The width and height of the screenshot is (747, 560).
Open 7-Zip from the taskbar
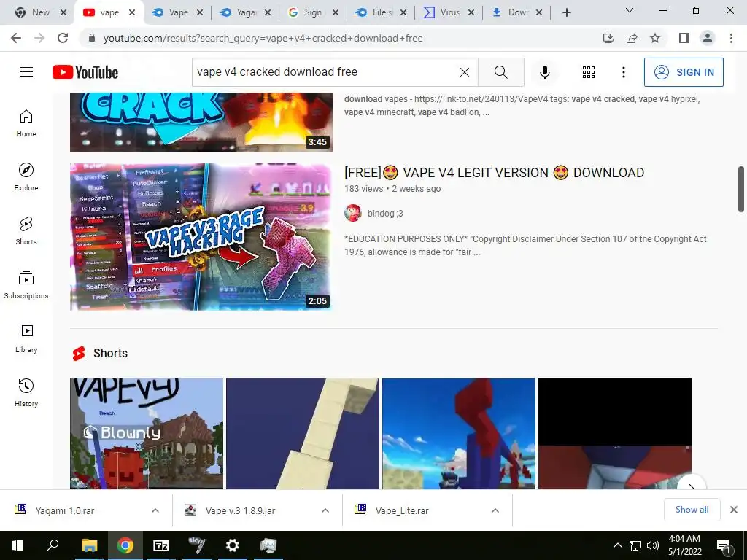[x=160, y=545]
